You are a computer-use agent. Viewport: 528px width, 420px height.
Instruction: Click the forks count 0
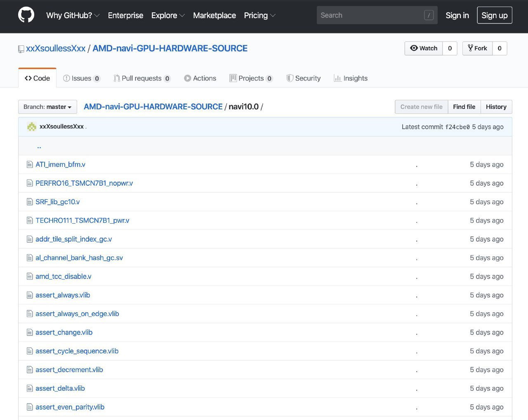pos(500,48)
